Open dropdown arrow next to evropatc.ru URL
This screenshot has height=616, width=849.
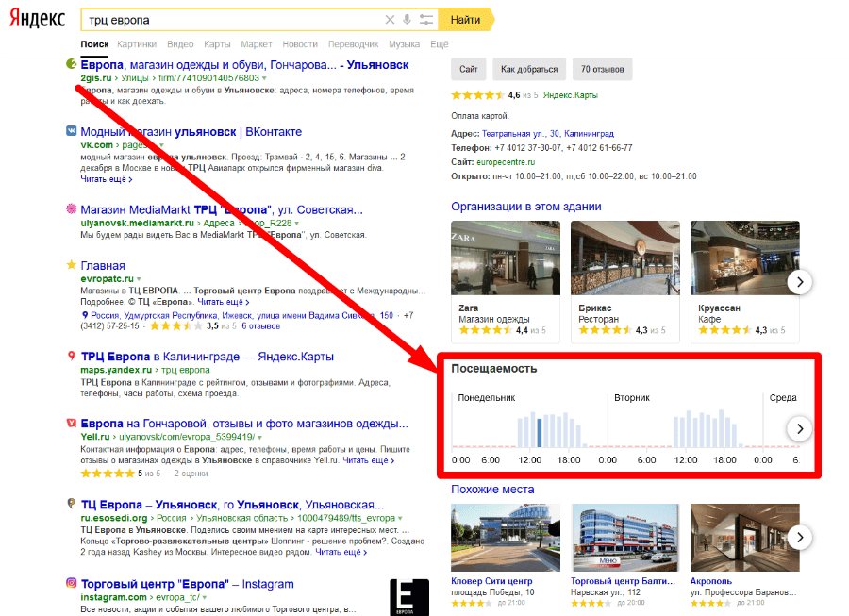tap(138, 280)
